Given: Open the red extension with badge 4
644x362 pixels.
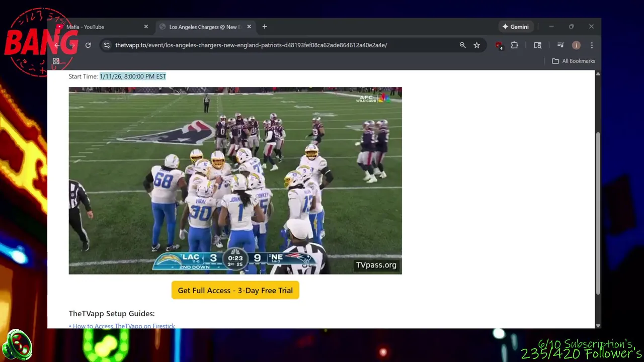Looking at the screenshot, I should click(x=499, y=45).
